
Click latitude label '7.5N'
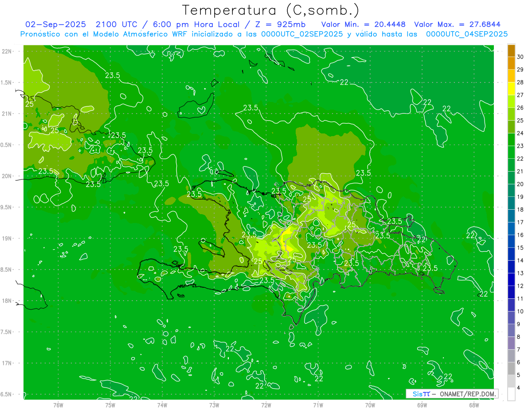(x=7, y=332)
